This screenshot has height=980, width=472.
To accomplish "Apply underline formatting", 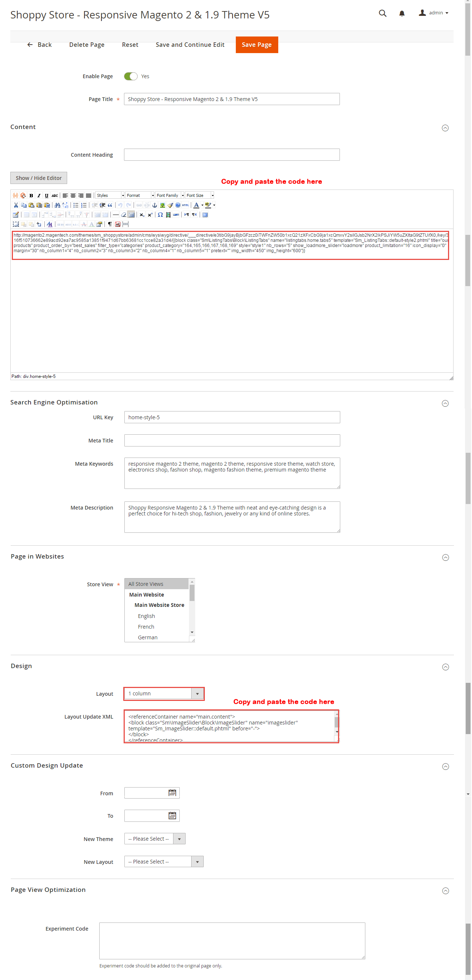I will point(47,195).
